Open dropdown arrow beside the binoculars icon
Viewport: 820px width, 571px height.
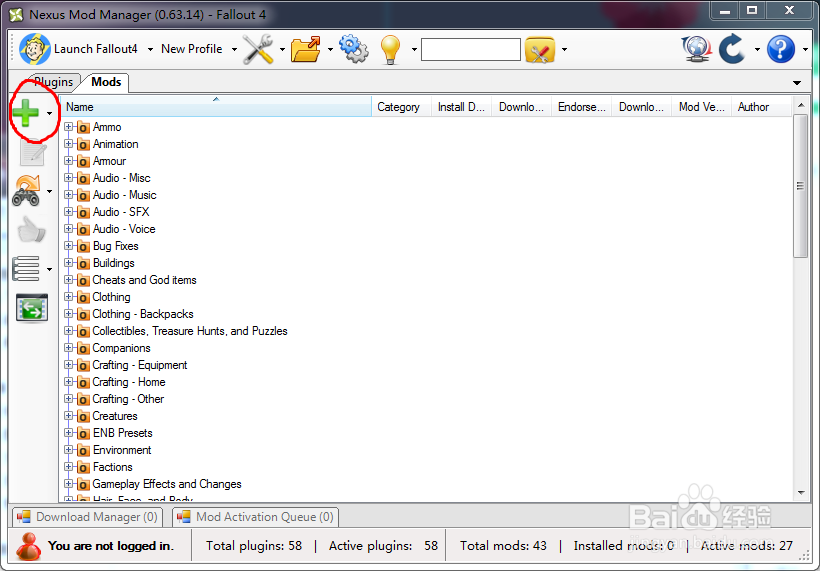50,191
